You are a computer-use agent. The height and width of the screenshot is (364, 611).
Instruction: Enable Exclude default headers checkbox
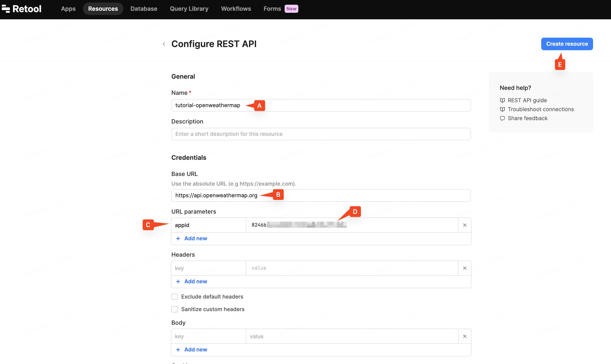point(175,297)
